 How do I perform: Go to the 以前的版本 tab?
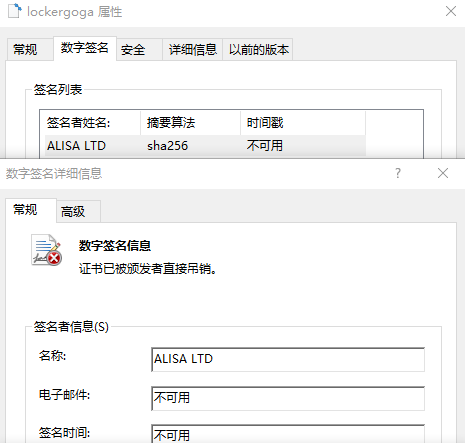[258, 50]
